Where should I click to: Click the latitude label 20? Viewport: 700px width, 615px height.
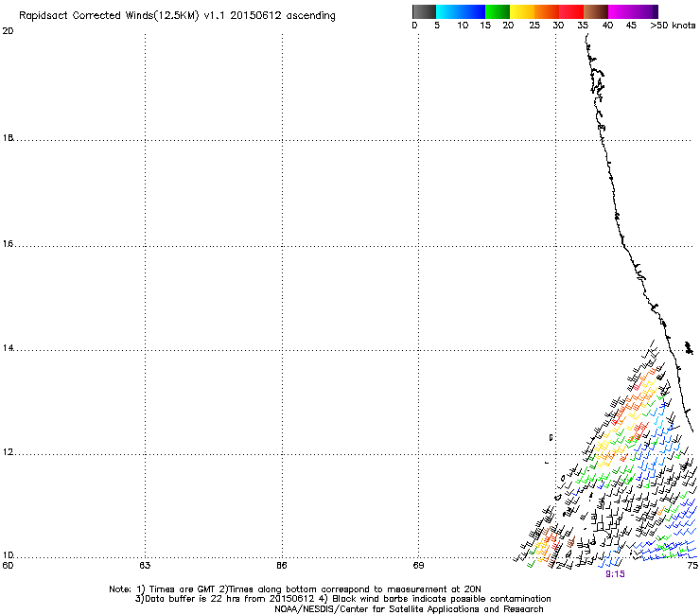pyautogui.click(x=8, y=31)
